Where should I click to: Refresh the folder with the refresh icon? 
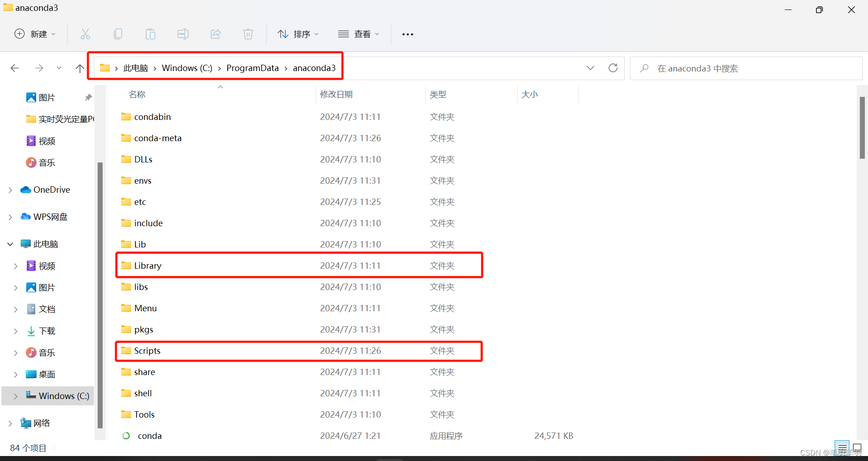point(613,68)
